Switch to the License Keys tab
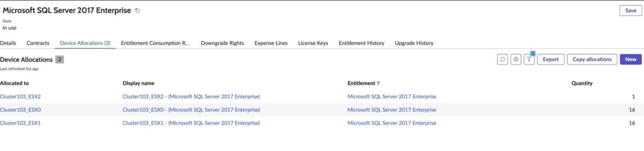This screenshot has width=644, height=151. click(x=313, y=43)
